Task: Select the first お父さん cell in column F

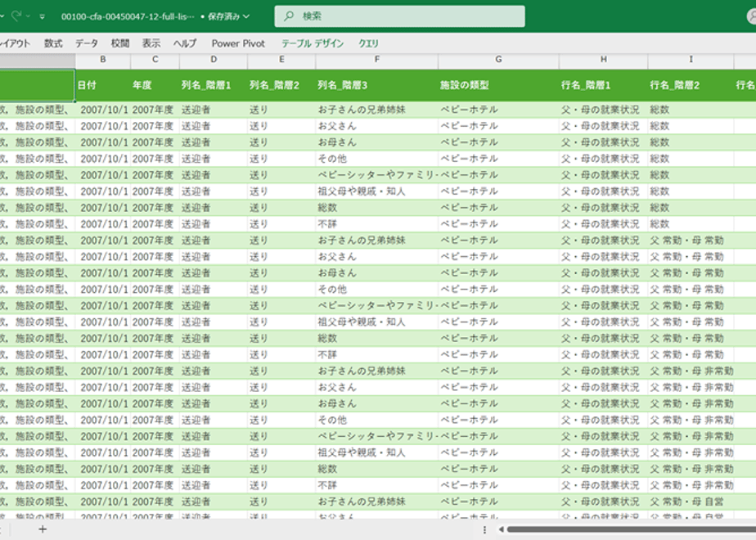Action: 377,126
